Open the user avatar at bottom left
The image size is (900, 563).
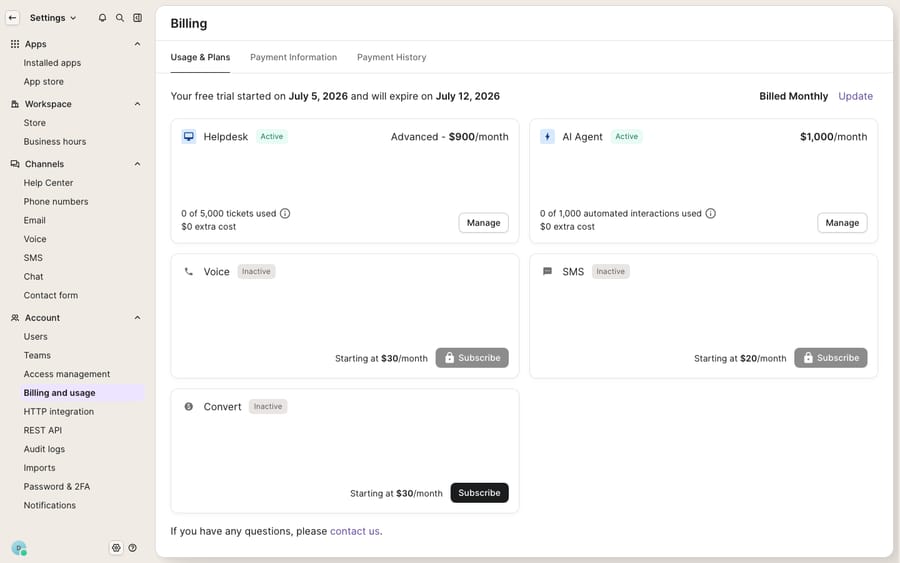point(19,548)
